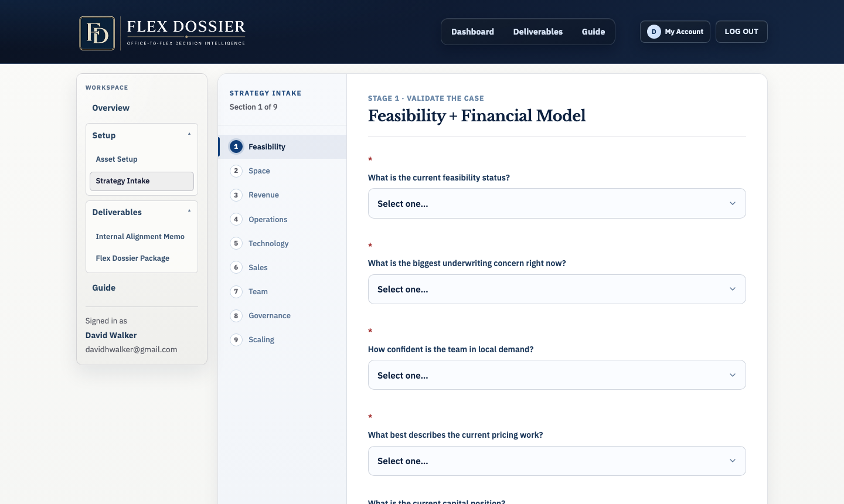844x504 pixels.
Task: Open Guide in top navigation
Action: [x=593, y=32]
